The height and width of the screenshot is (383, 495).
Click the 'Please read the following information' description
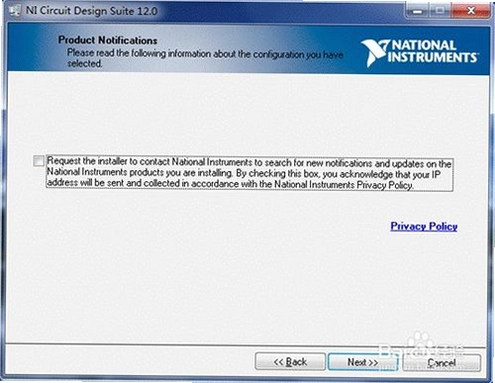(205, 58)
